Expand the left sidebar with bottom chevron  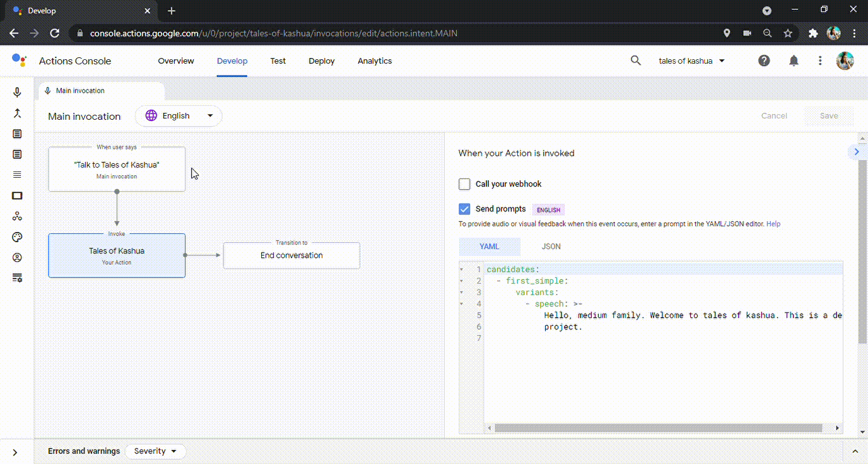pyautogui.click(x=15, y=452)
